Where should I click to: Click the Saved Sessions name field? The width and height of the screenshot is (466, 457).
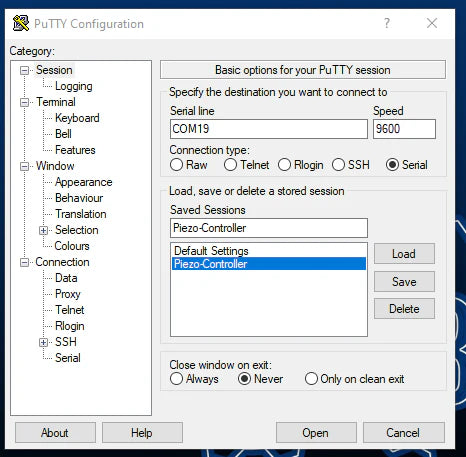[269, 228]
